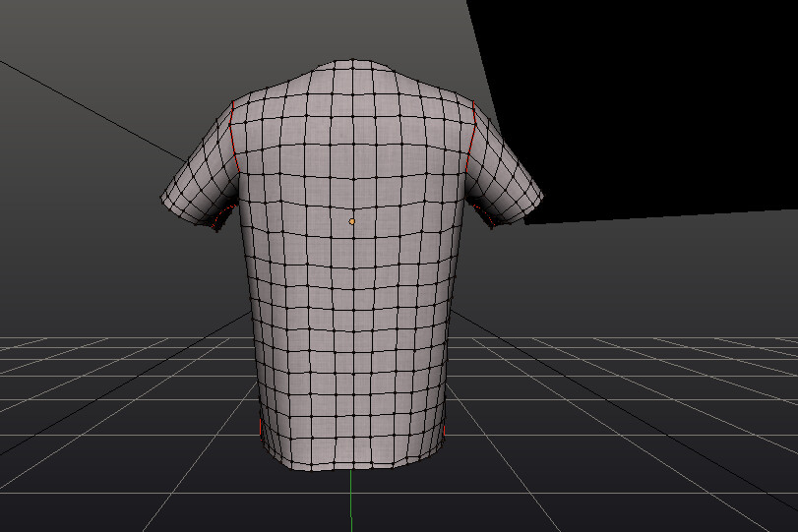Select the red seam at bottom-right hem
798x532 pixels.
click(445, 431)
